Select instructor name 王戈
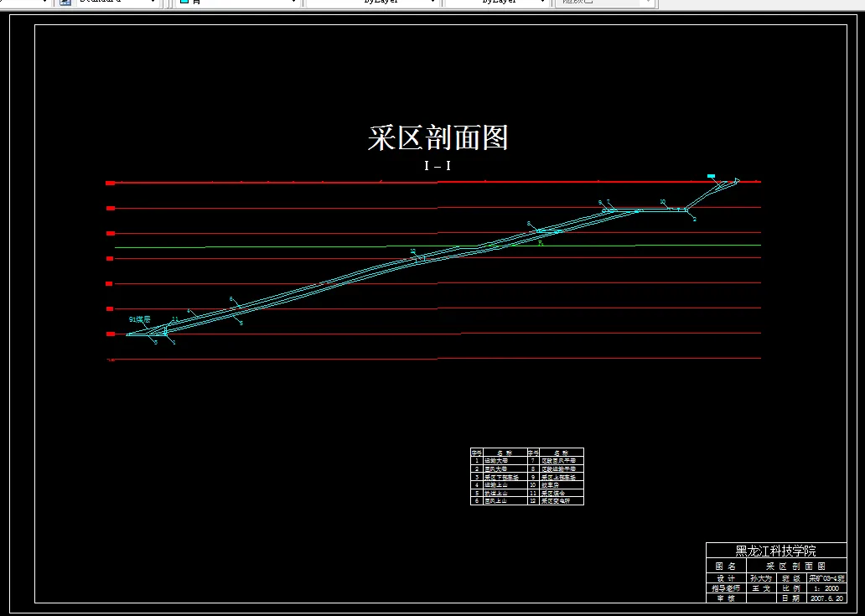The image size is (865, 616). coord(761,588)
